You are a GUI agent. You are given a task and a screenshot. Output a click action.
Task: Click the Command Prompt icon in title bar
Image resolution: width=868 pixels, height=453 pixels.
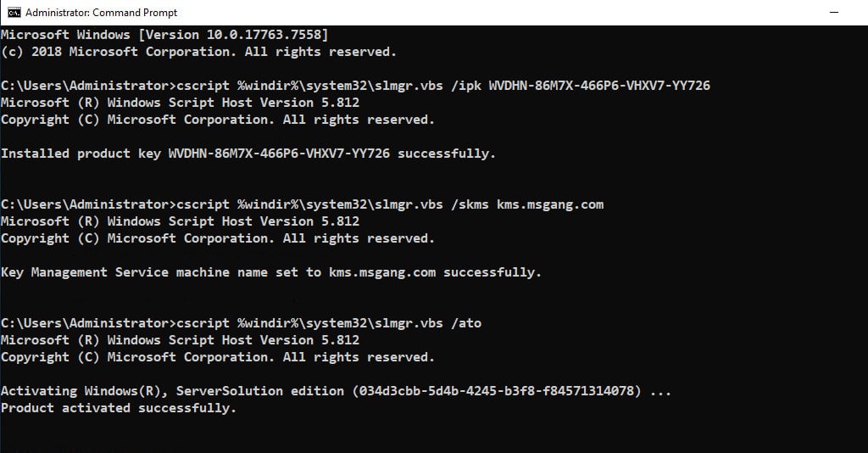14,12
